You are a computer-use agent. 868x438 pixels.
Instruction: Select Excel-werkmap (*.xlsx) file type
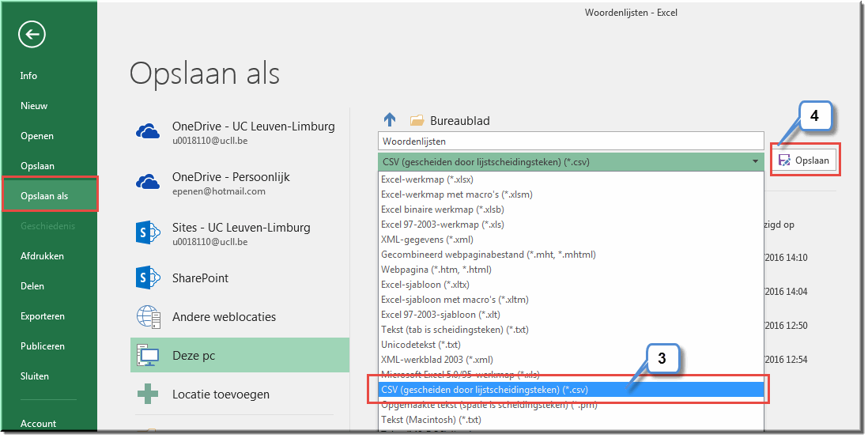571,179
